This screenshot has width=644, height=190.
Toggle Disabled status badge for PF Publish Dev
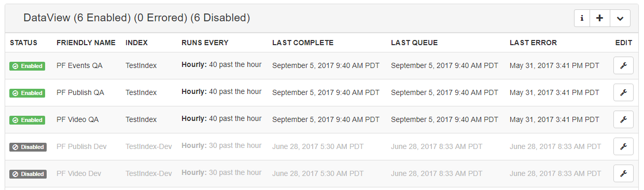point(28,147)
